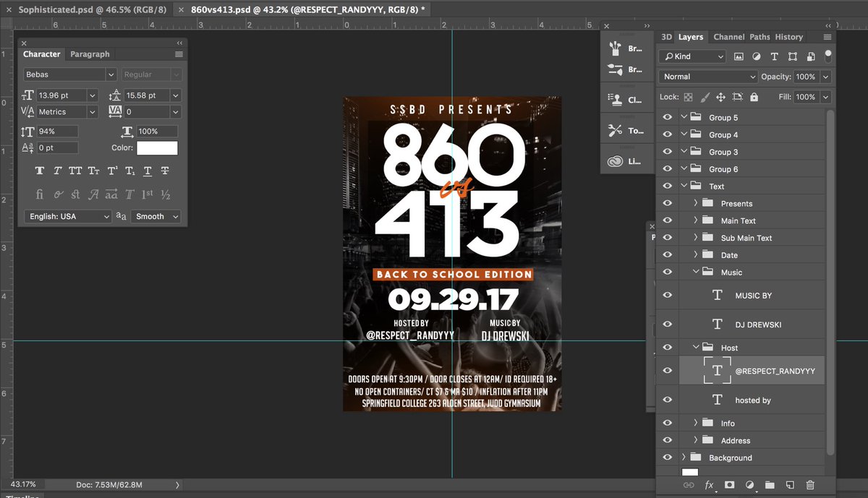Add a layer style with fx icon

click(709, 485)
